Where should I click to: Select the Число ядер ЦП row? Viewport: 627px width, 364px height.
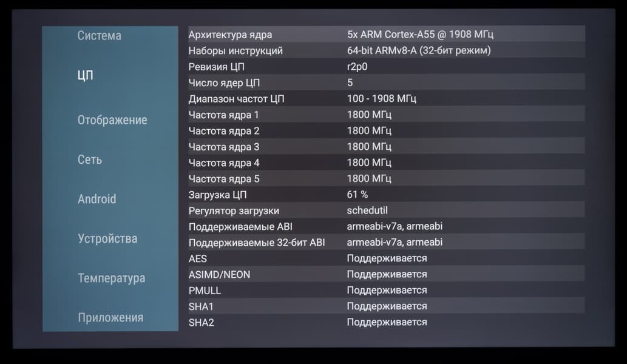(x=387, y=83)
